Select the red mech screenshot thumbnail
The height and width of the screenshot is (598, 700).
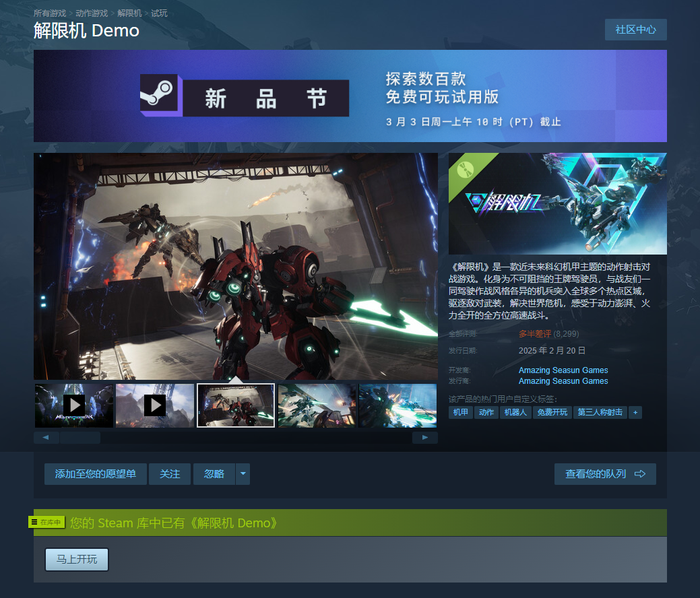[x=236, y=405]
